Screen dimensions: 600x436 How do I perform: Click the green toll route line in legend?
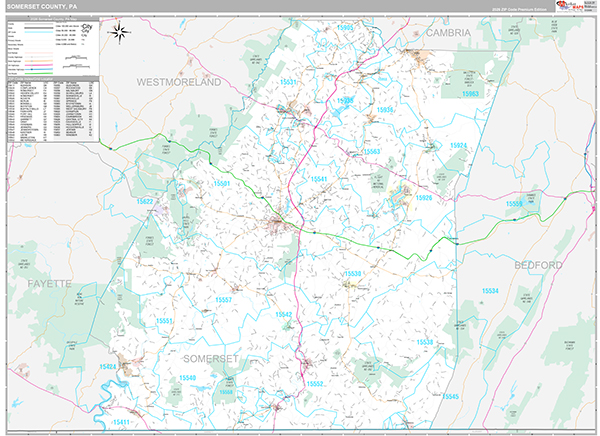[38, 73]
